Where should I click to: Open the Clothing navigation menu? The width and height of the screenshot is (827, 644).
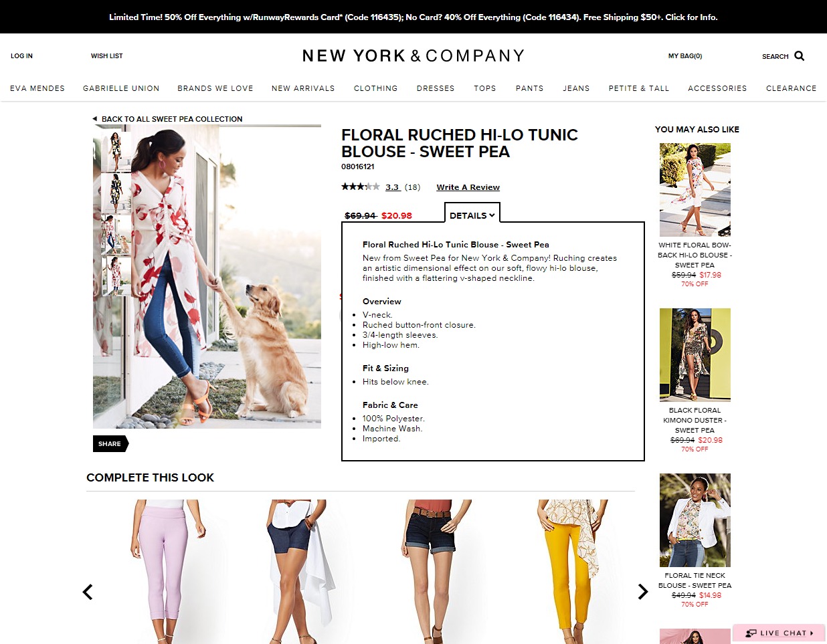point(375,88)
